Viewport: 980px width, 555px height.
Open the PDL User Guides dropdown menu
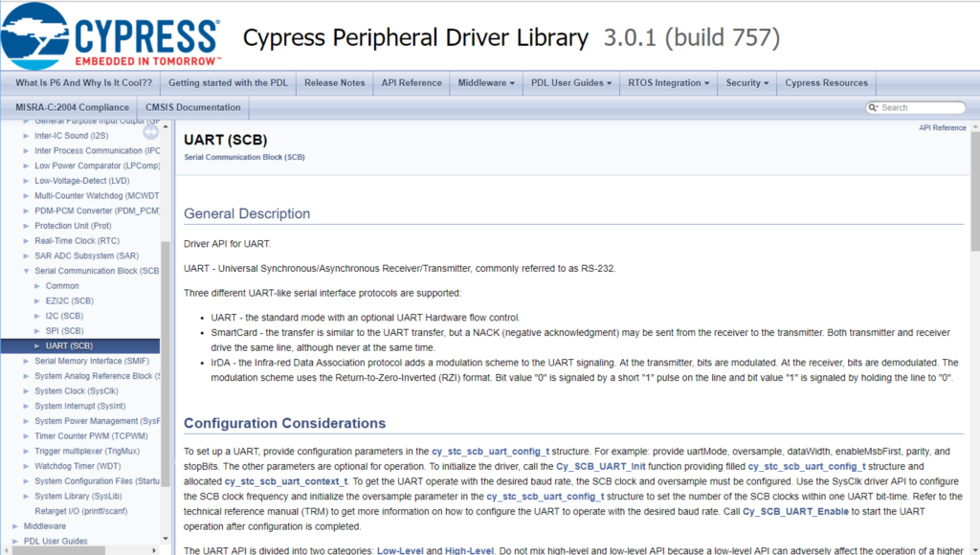click(571, 83)
